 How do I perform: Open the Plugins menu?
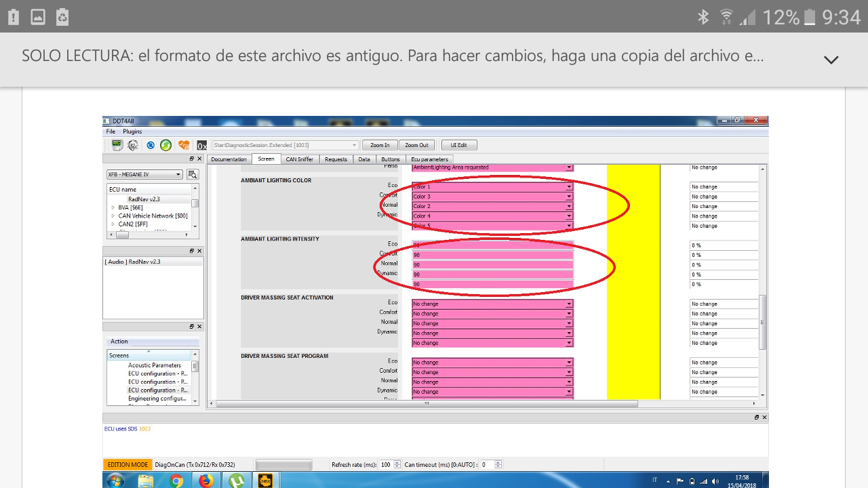coord(132,131)
